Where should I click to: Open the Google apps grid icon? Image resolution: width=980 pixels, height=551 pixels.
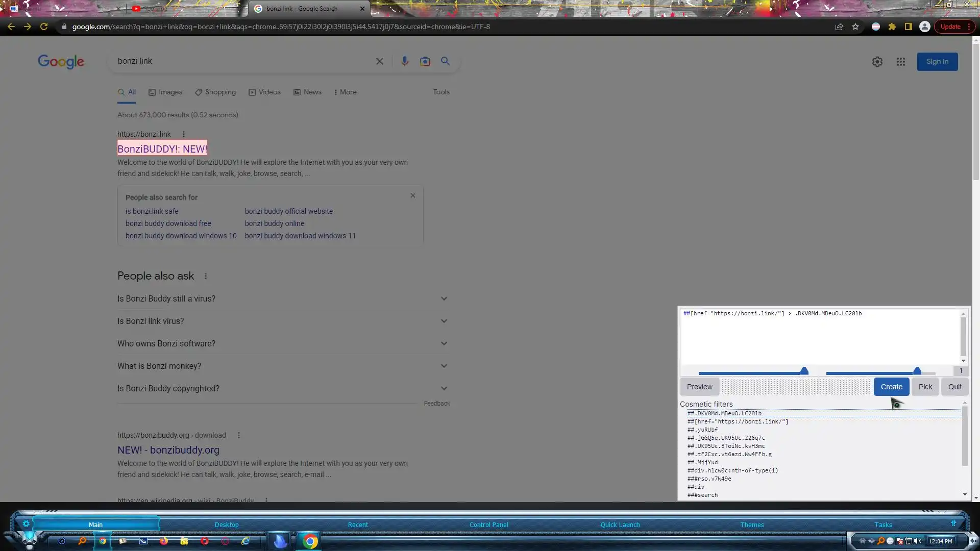(x=900, y=62)
